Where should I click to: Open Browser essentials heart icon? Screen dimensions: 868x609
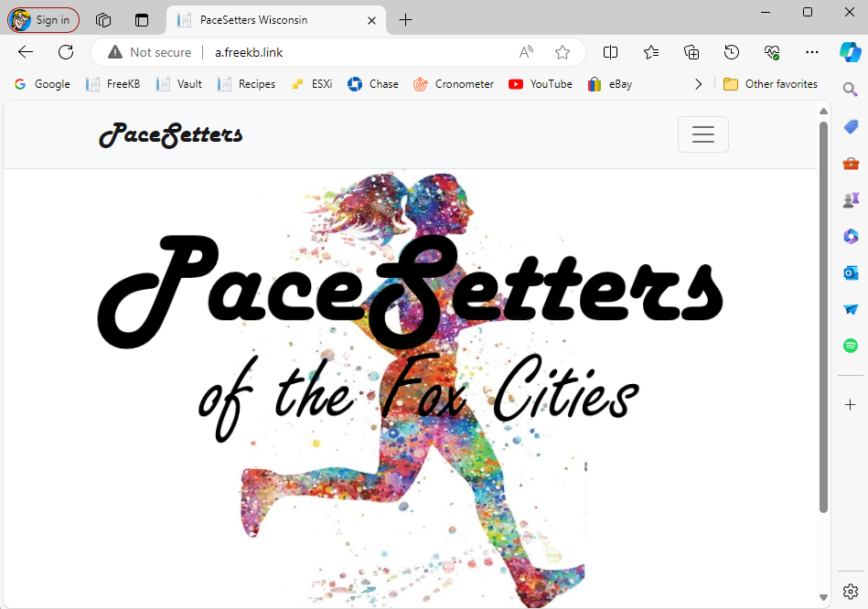point(772,52)
